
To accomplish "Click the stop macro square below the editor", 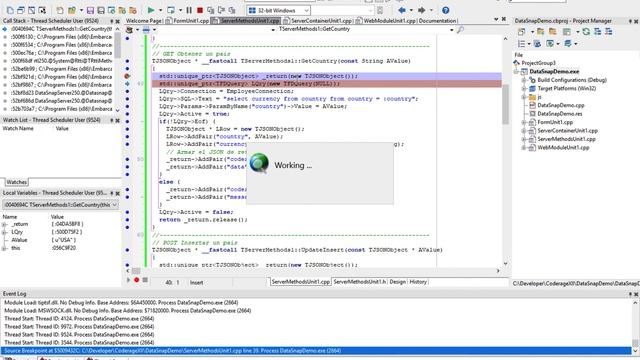I will tap(145, 280).
